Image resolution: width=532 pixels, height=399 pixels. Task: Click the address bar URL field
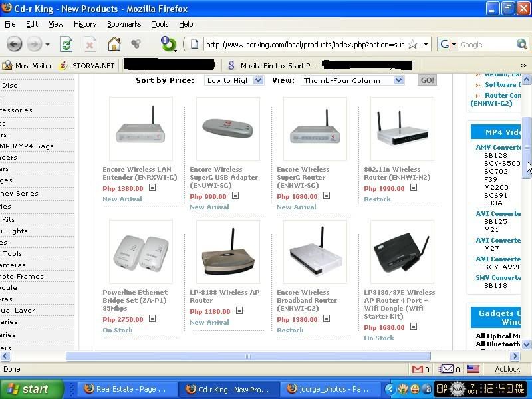coord(305,44)
